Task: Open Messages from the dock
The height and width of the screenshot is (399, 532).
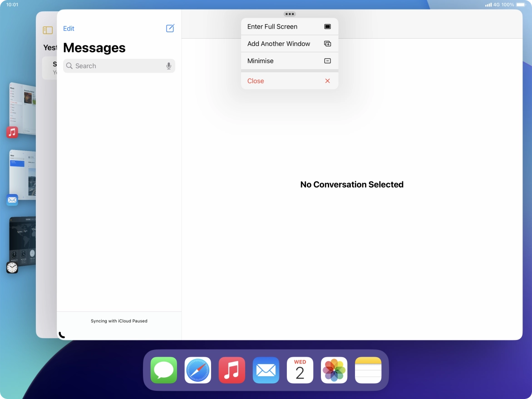Action: 164,370
